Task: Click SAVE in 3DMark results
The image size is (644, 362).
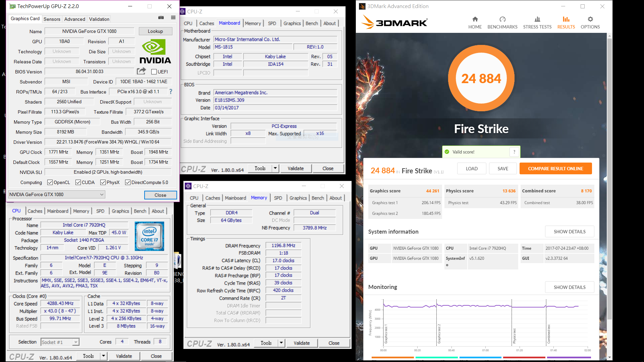Action: [503, 169]
